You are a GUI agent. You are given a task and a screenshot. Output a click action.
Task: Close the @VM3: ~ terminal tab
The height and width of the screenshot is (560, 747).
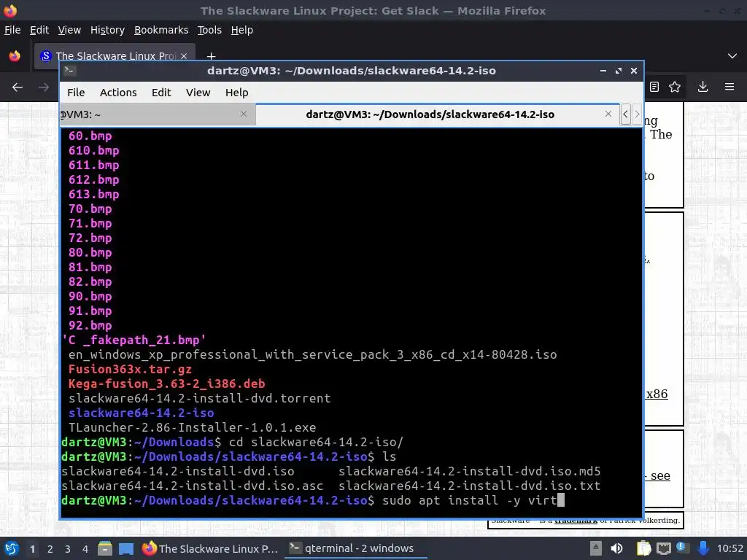[x=244, y=114]
